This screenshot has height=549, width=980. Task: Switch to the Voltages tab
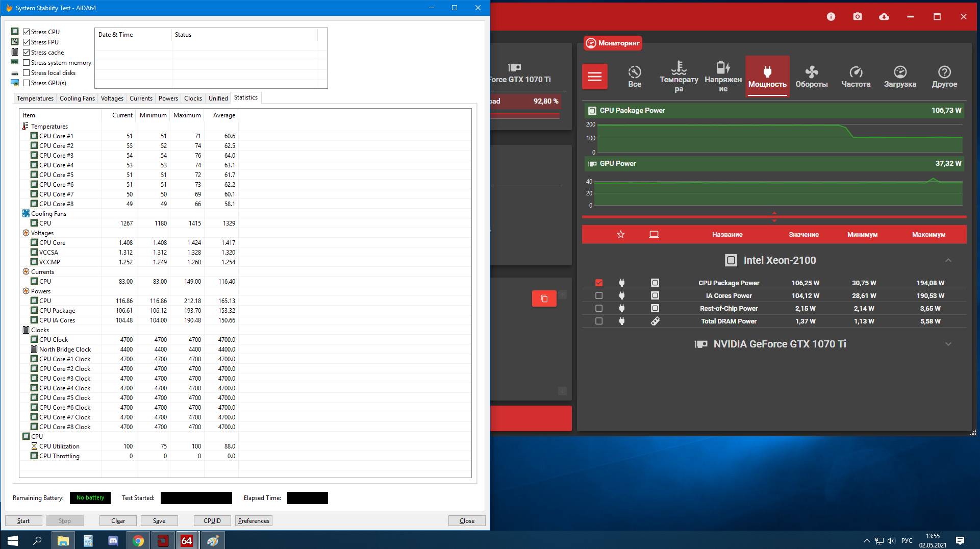(x=112, y=98)
